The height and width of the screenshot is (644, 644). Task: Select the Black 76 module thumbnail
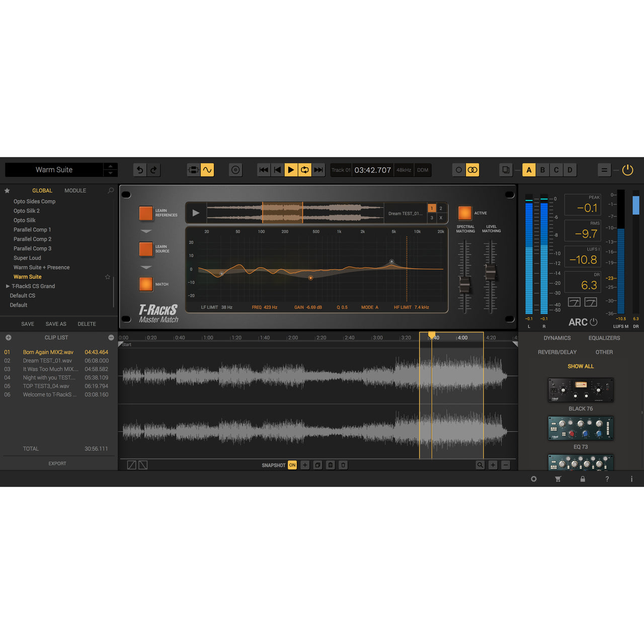click(580, 390)
